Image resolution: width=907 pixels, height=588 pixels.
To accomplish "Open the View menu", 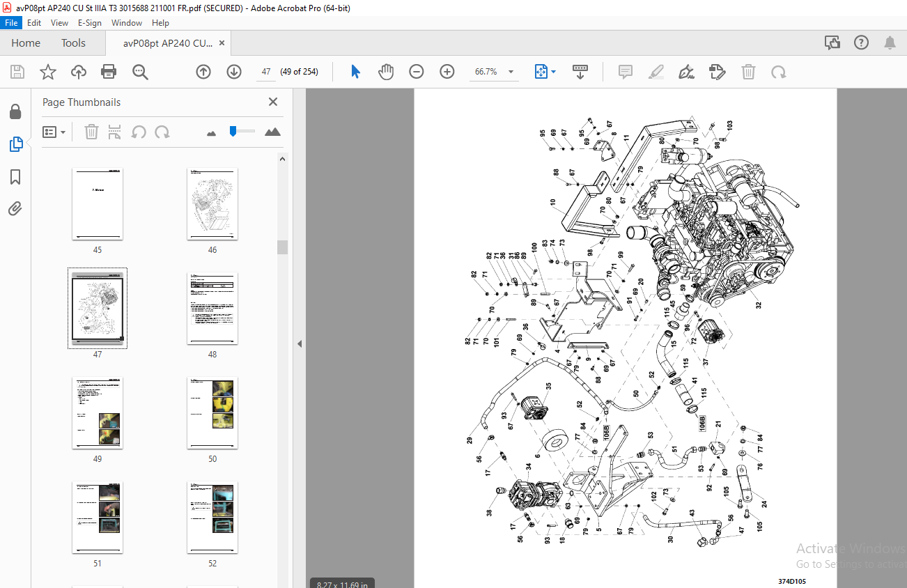I will pos(60,23).
